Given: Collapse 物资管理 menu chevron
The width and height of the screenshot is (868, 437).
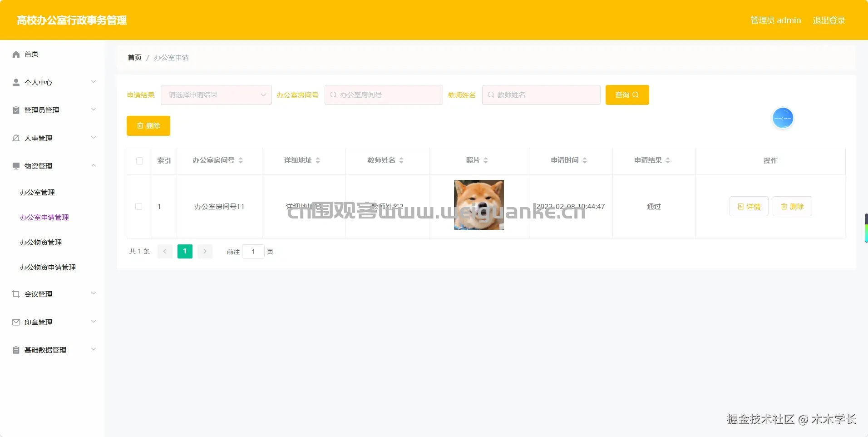Looking at the screenshot, I should click(x=94, y=165).
